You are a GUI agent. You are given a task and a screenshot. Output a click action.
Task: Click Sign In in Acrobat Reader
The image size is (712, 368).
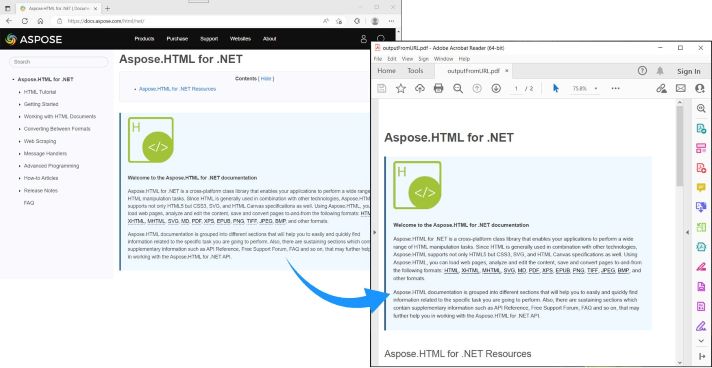[x=688, y=71]
